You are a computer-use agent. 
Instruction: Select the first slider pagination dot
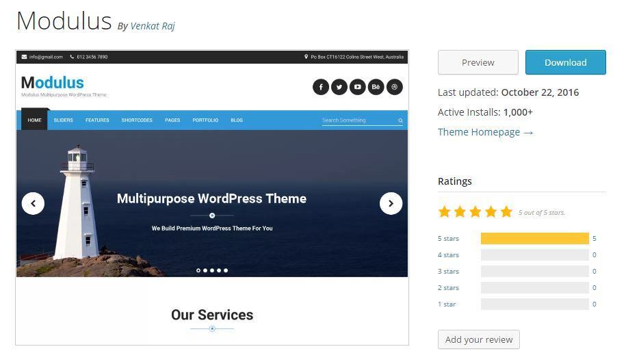tap(198, 271)
